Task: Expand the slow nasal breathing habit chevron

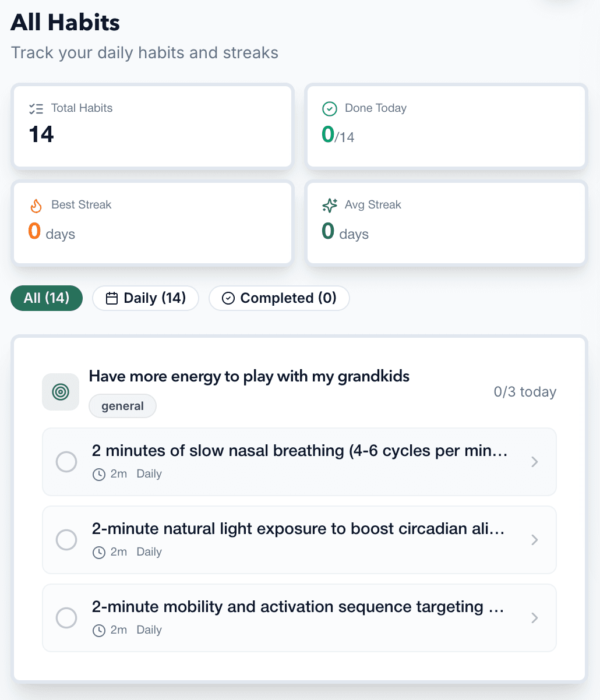Action: 535,462
